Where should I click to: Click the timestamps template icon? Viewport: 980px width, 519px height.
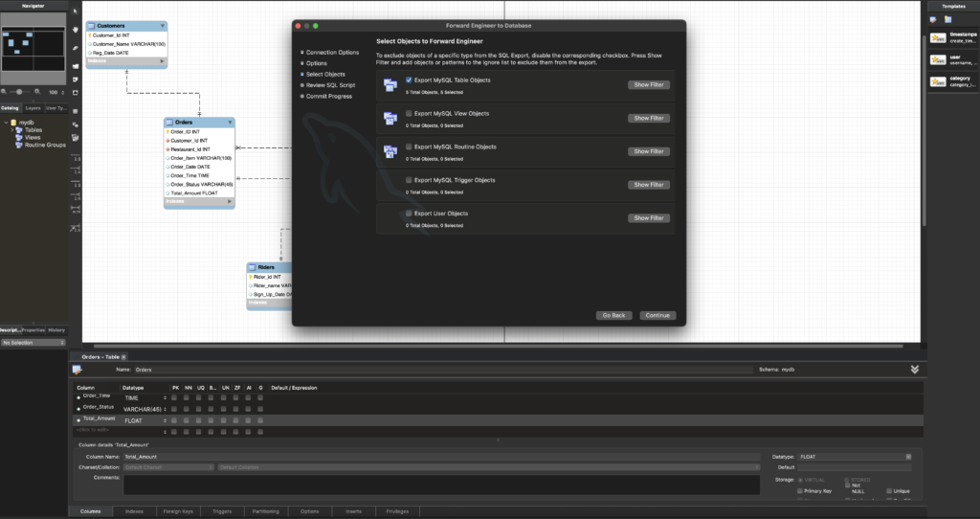coord(938,37)
